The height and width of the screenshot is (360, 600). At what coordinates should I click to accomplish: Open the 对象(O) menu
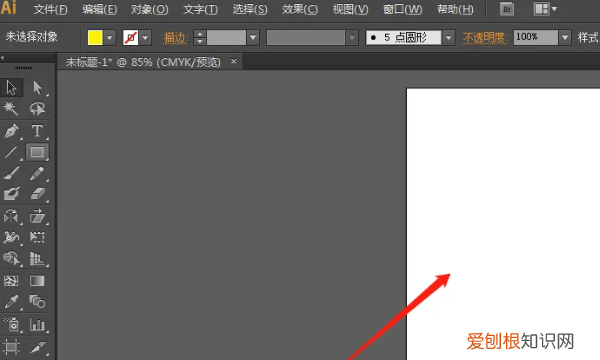click(150, 9)
